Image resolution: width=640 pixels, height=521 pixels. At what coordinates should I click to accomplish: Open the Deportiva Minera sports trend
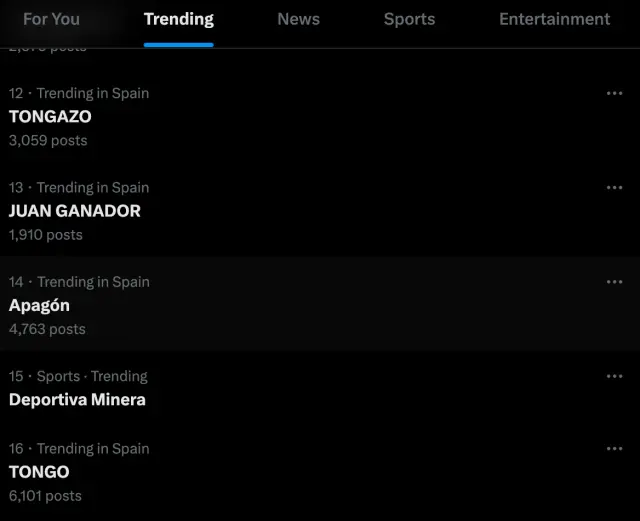click(x=77, y=399)
